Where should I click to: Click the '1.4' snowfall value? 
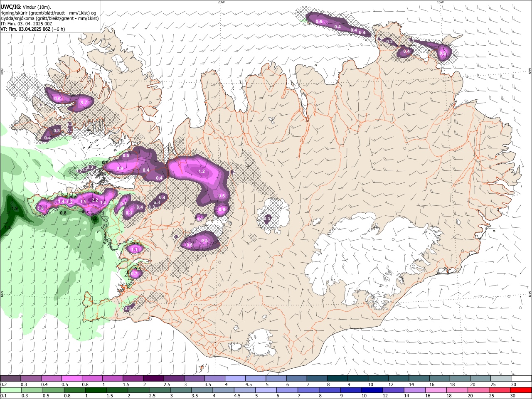(x=62, y=201)
